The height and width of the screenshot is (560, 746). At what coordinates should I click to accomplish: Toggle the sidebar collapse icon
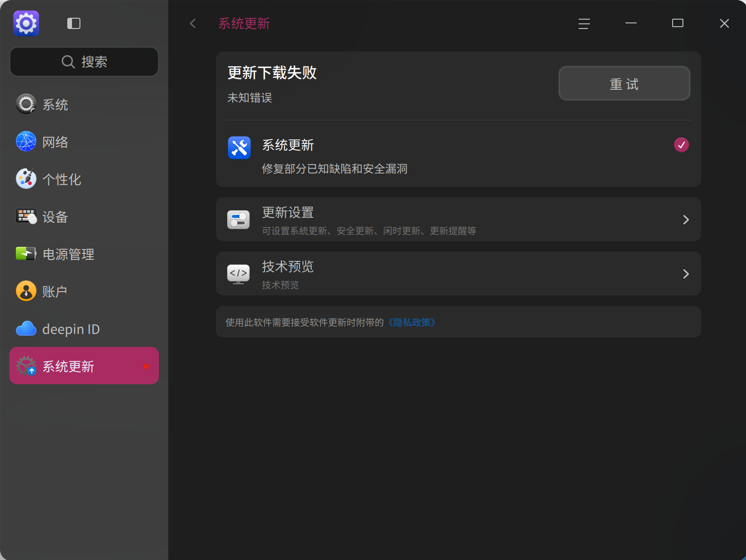point(74,23)
